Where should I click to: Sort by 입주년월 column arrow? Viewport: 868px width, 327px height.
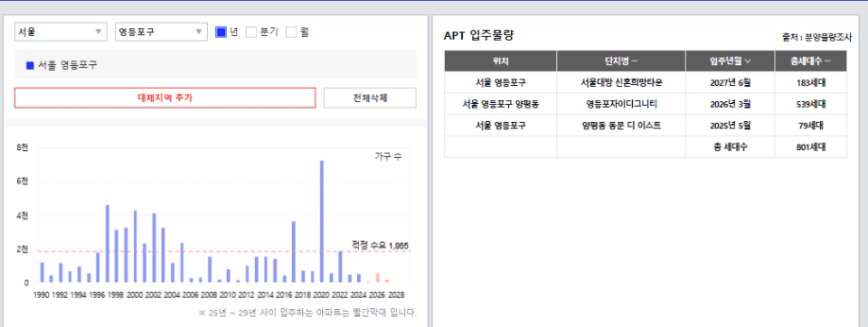pos(748,61)
